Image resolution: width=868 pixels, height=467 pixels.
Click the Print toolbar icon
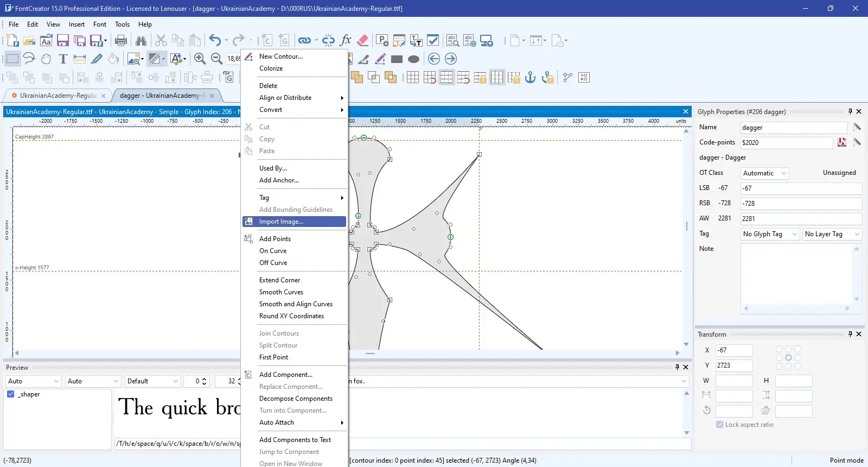point(121,41)
